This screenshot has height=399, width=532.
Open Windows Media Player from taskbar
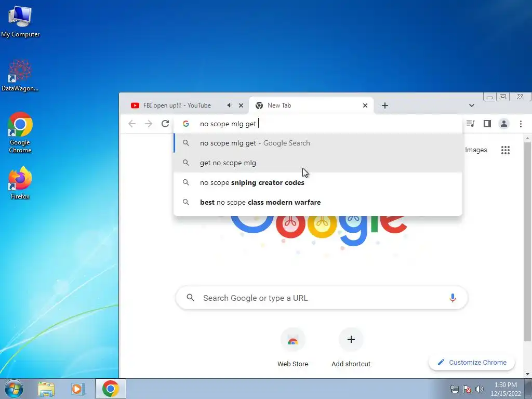click(78, 389)
